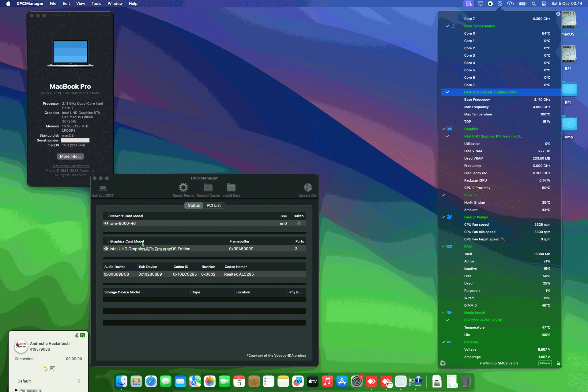Collapse the RAM section chevron
The height and width of the screenshot is (392, 588).
pos(443,247)
